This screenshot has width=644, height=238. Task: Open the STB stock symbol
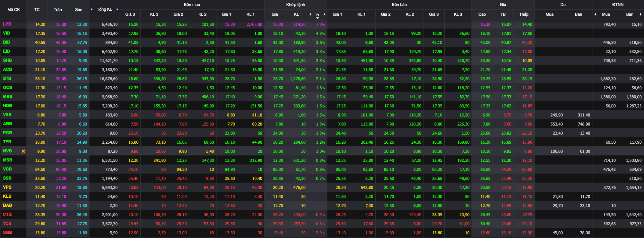click(x=7, y=79)
